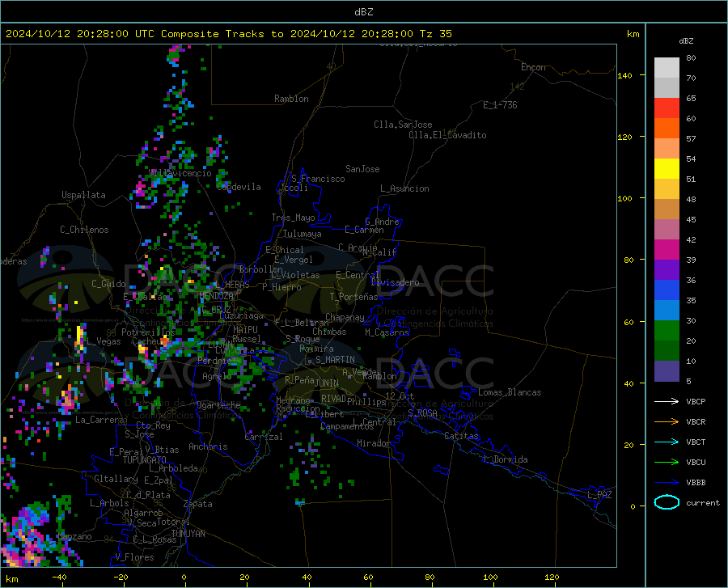This screenshot has height=588, width=728.
Task: Click the S_Francisco map label
Action: (318, 179)
